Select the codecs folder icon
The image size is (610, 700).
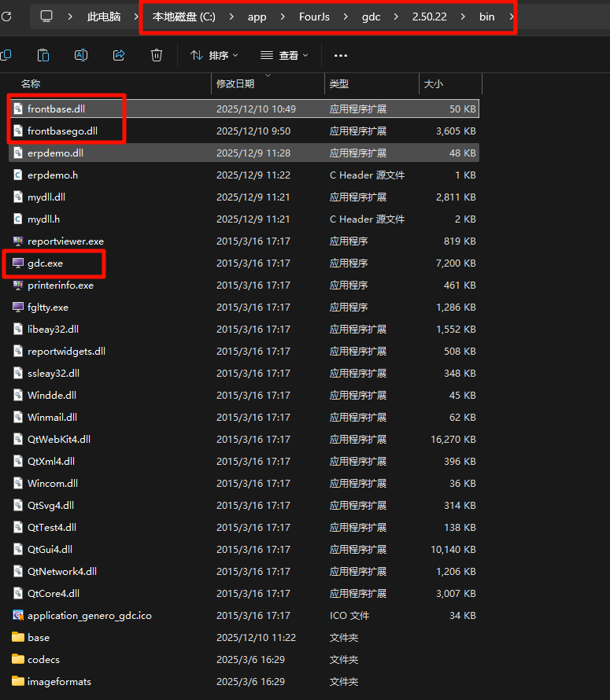pos(18,659)
